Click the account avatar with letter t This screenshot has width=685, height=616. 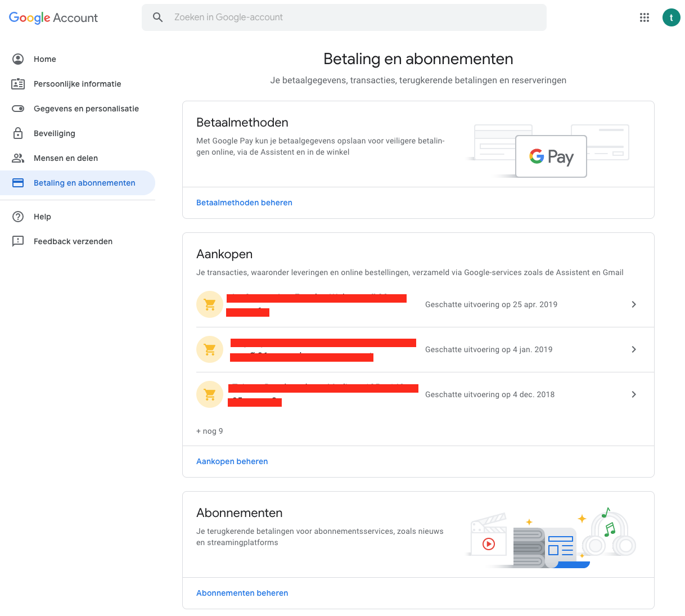671,17
